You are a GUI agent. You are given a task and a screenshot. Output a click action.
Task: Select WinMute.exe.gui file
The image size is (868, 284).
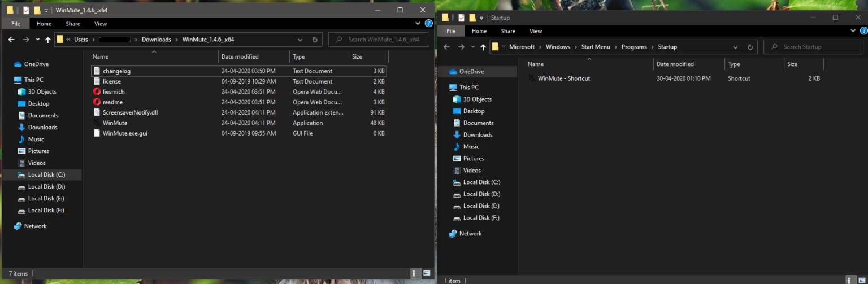coord(238,133)
